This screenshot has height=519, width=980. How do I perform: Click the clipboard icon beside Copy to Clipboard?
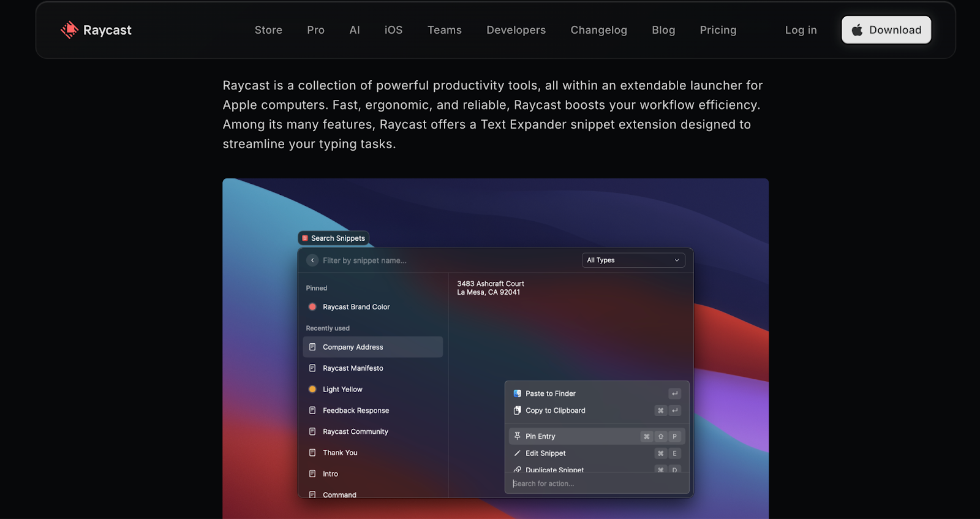click(x=518, y=411)
